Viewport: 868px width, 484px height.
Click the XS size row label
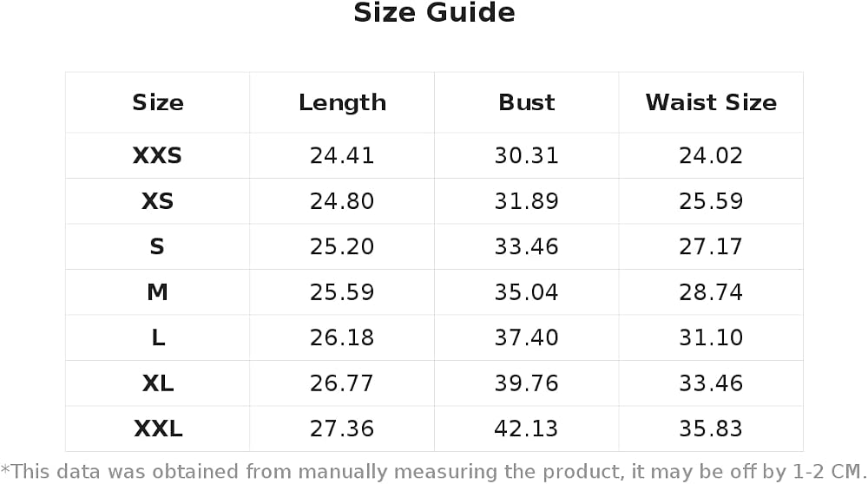coord(158,200)
